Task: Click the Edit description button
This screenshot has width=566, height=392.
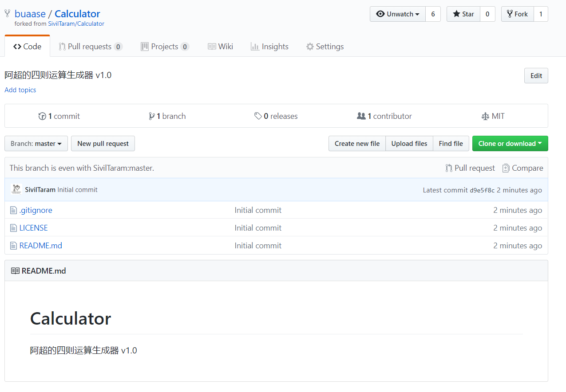Action: (x=536, y=76)
